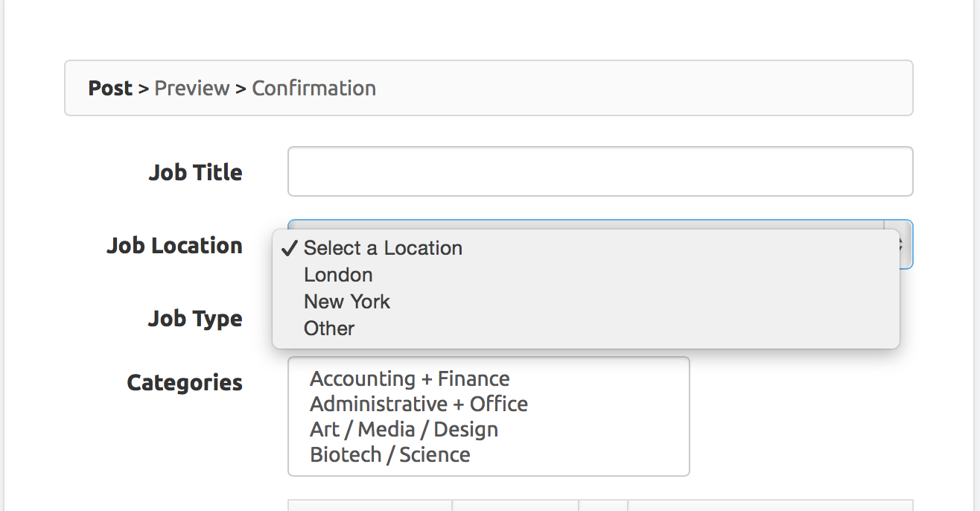Select Administrative + Office category
Viewport: 980px width, 511px height.
tap(419, 404)
